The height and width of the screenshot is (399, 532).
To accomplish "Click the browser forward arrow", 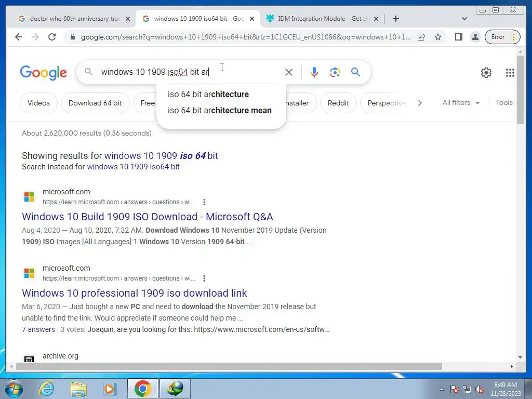I will point(35,37).
